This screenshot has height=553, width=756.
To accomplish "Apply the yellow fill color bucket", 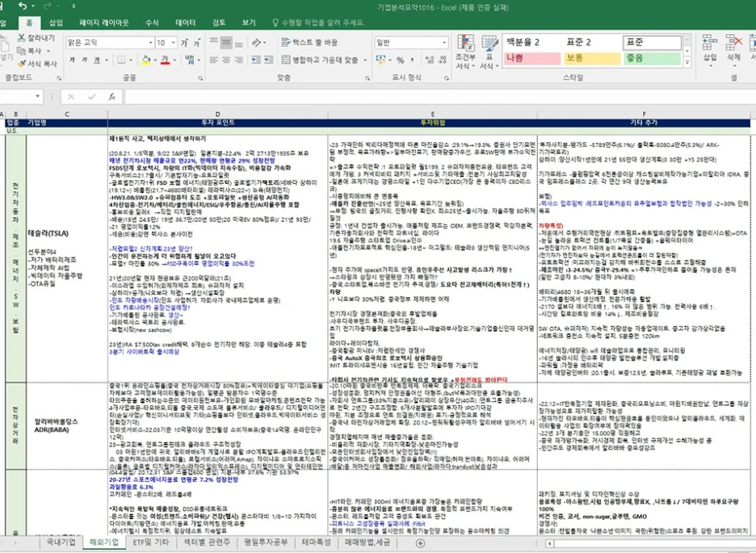I will click(x=145, y=61).
